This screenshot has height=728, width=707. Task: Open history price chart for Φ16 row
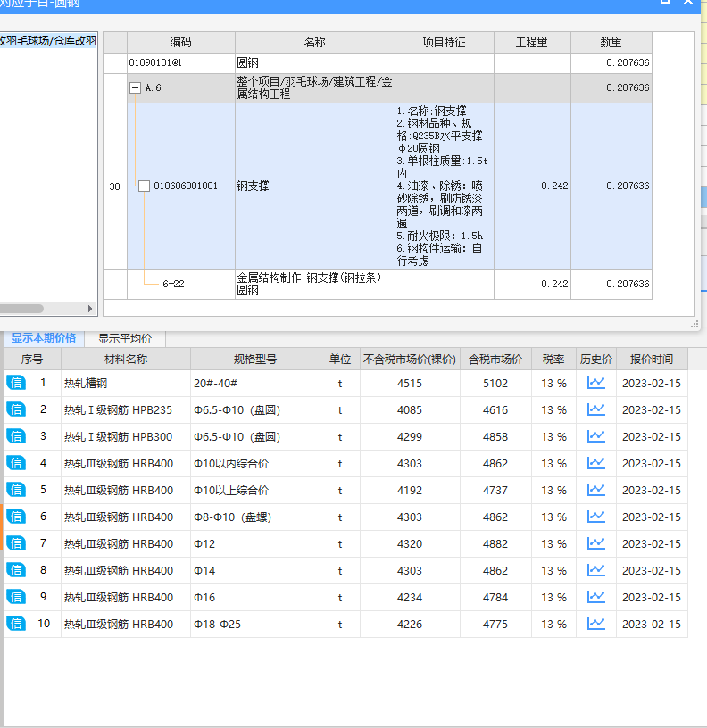596,597
